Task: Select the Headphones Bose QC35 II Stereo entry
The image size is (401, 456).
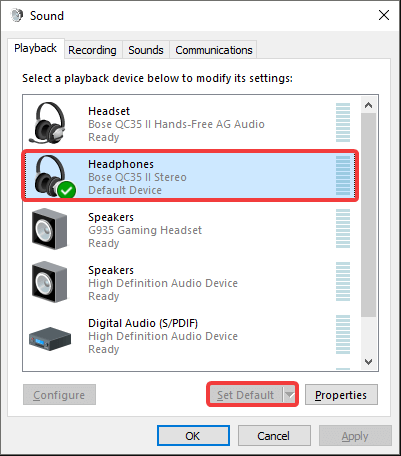Action: click(x=190, y=176)
